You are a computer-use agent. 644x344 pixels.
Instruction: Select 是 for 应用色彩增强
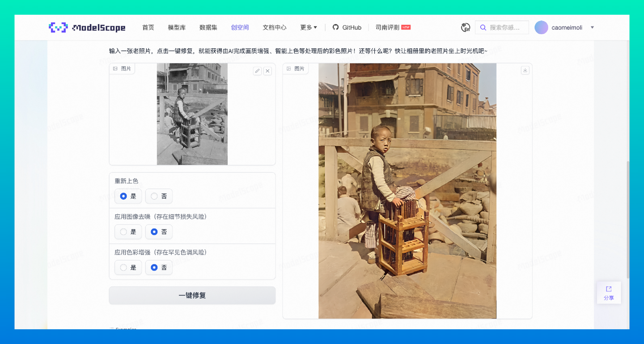[x=128, y=268]
